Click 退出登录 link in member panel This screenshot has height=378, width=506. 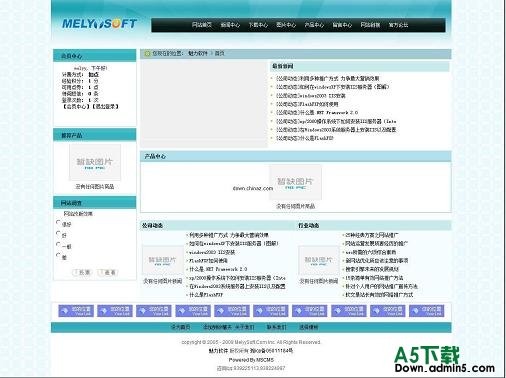click(x=105, y=107)
